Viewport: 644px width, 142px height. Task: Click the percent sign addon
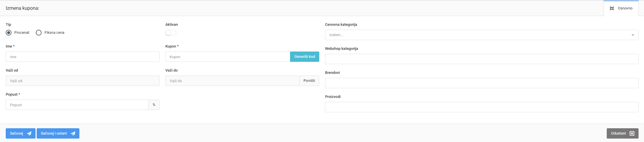pos(154,105)
